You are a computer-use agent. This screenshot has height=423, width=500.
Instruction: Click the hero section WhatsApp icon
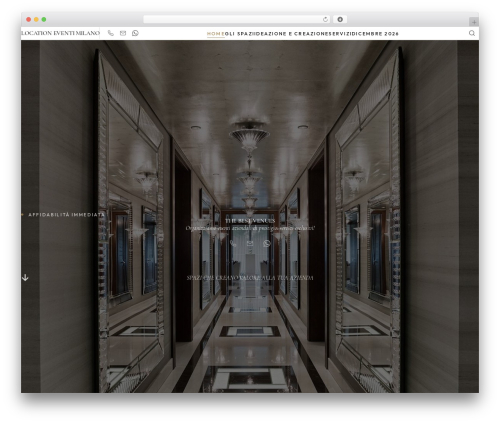(x=266, y=244)
